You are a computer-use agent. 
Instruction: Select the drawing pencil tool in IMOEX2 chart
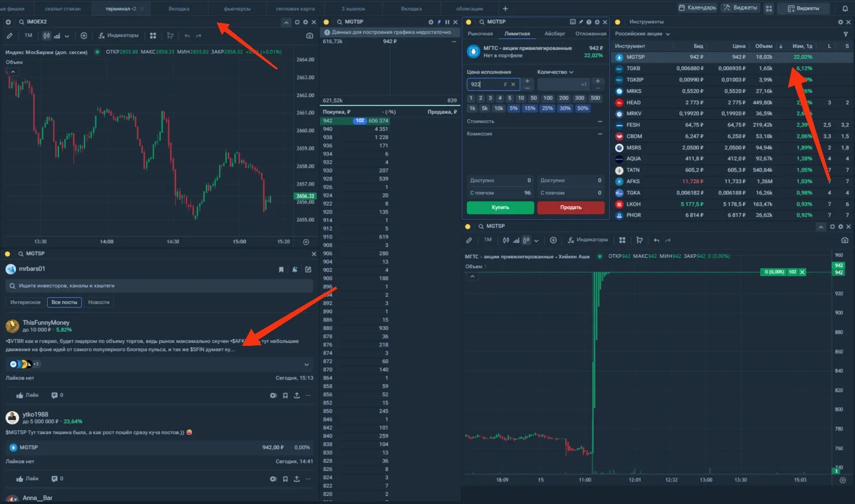[x=9, y=36]
